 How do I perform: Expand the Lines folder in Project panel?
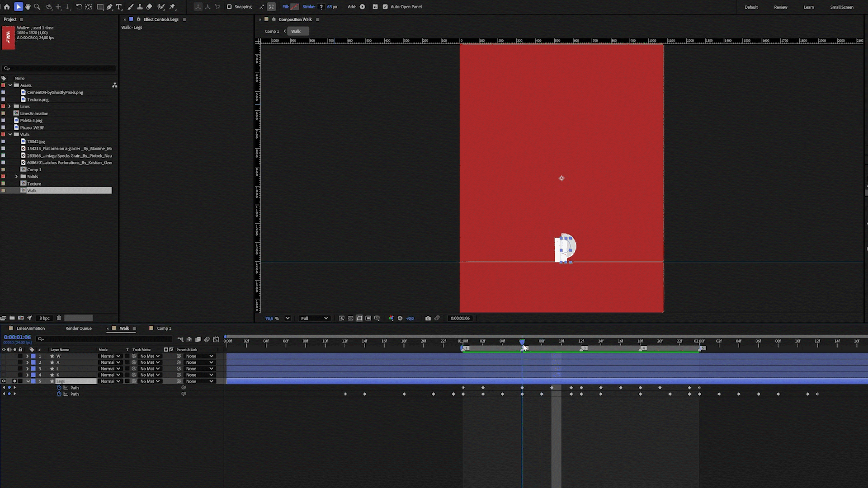pyautogui.click(x=9, y=106)
